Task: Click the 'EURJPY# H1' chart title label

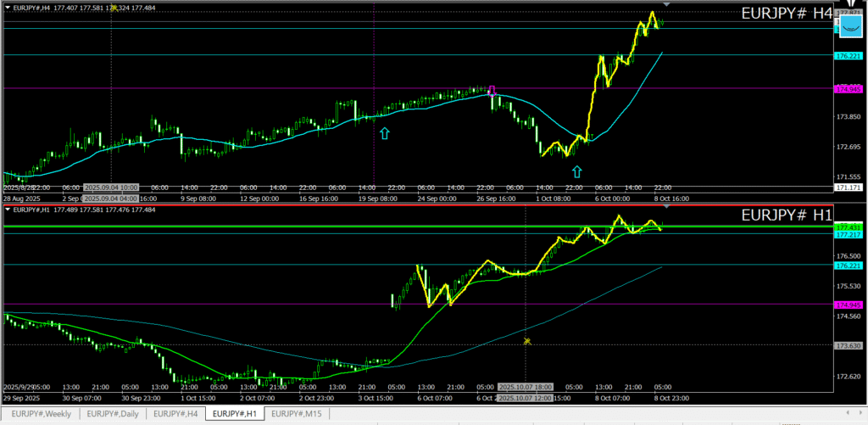Action: click(x=786, y=215)
